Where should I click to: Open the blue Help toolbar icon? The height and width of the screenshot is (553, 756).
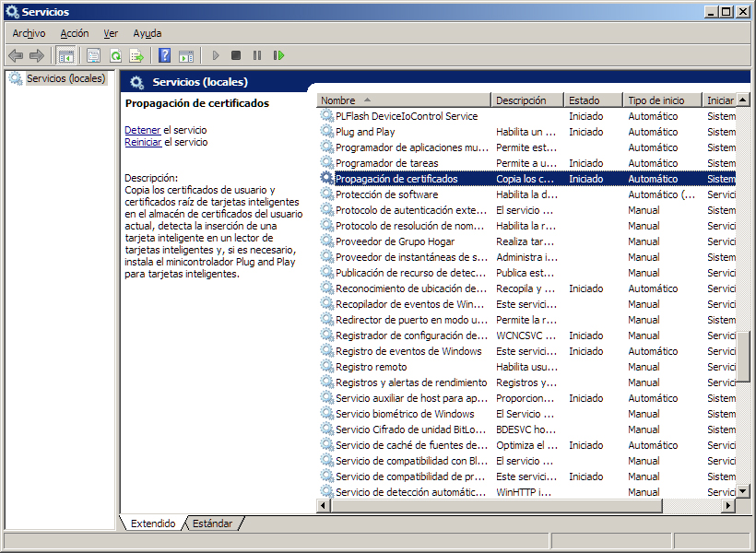coord(164,56)
